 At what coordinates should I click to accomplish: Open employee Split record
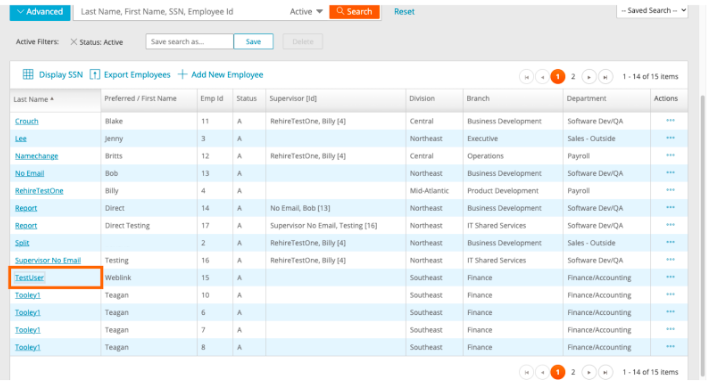22,243
